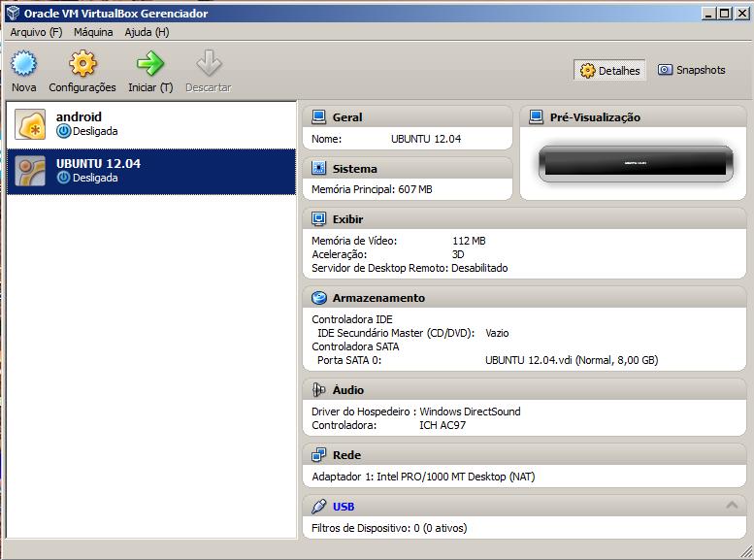
Task: Click the Armazenamento disk icon
Action: point(318,298)
